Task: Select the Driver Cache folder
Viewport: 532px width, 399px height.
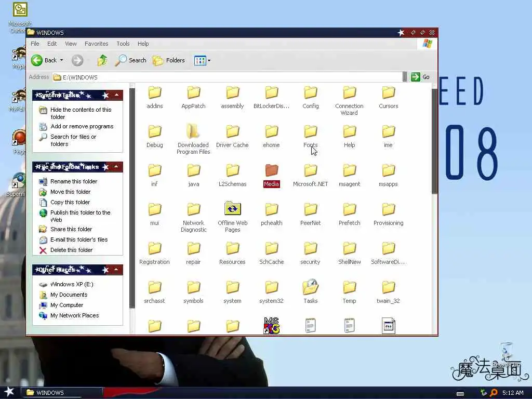Action: pyautogui.click(x=232, y=137)
